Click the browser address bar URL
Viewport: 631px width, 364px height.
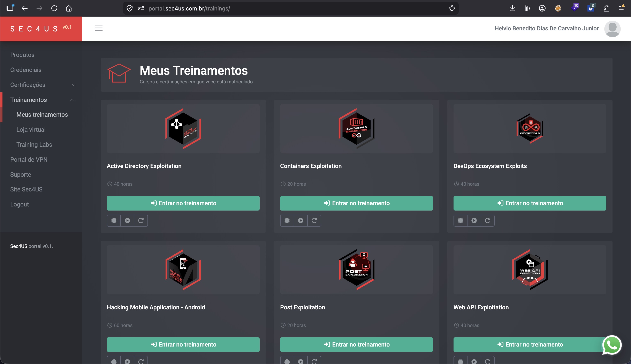pos(189,8)
